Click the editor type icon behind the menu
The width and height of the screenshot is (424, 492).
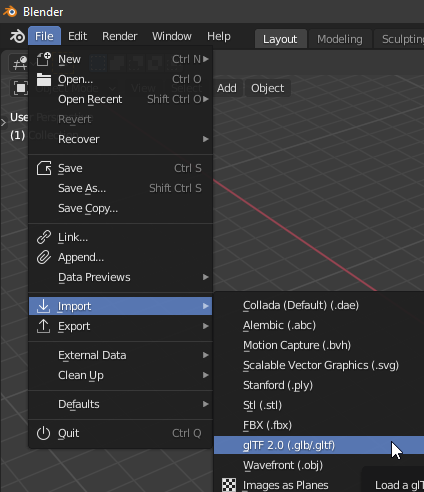19,63
